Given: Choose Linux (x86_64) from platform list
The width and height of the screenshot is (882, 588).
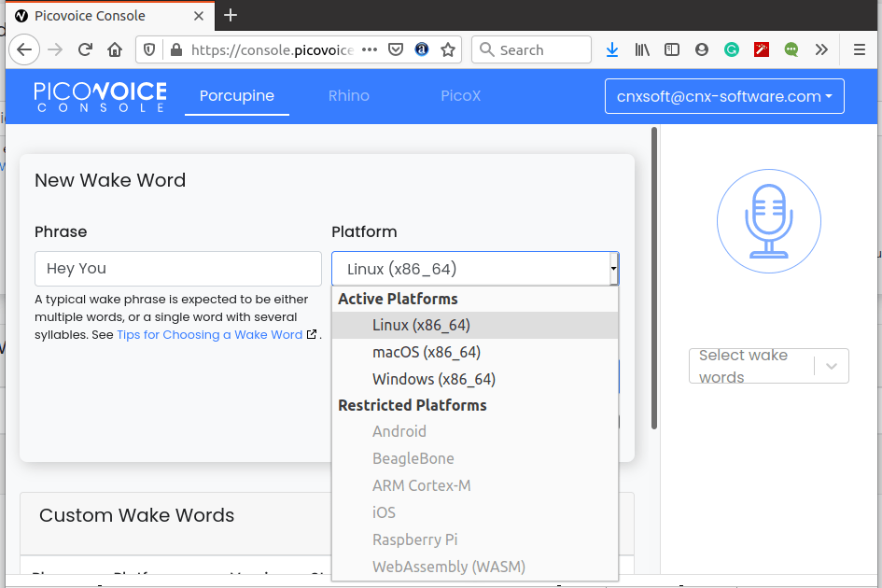Looking at the screenshot, I should (475, 325).
